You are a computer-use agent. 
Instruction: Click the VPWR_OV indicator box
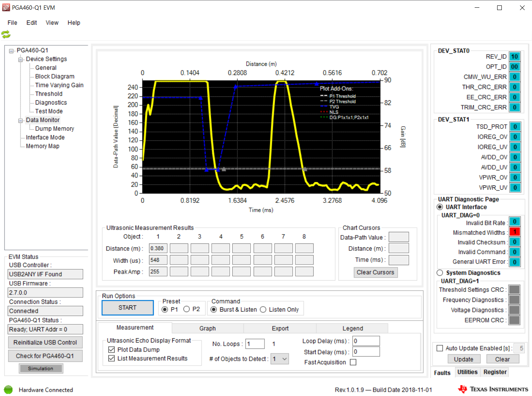[x=515, y=177]
